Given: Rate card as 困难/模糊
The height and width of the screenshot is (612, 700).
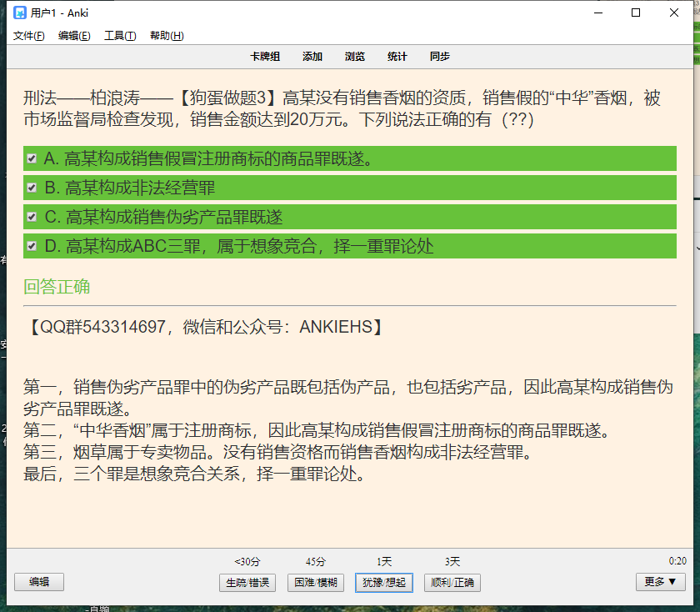Looking at the screenshot, I should 316,583.
